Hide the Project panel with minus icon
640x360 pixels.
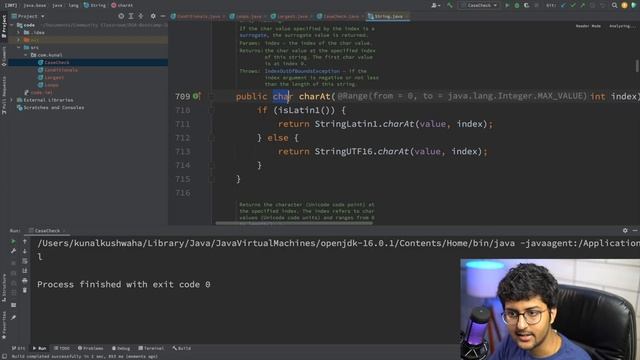163,16
